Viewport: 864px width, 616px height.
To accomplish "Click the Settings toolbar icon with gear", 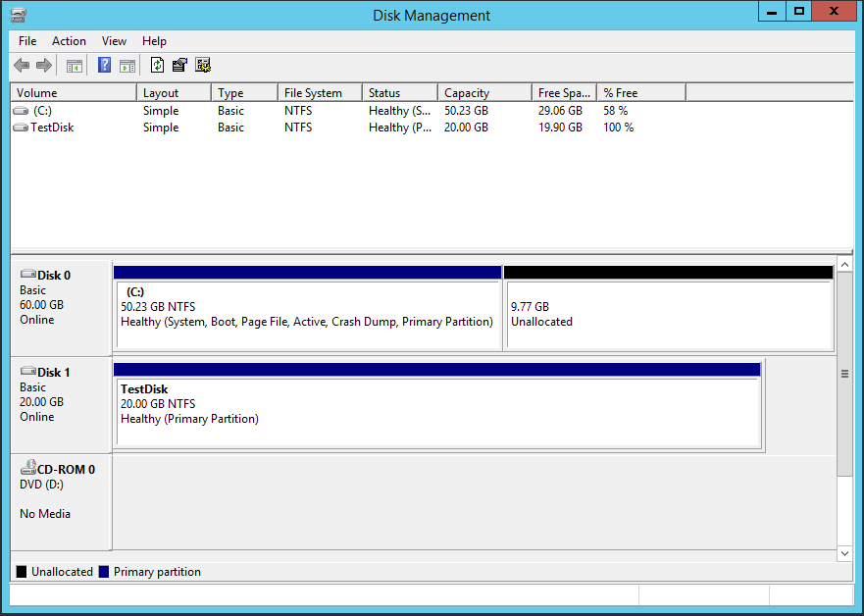I will 203,66.
